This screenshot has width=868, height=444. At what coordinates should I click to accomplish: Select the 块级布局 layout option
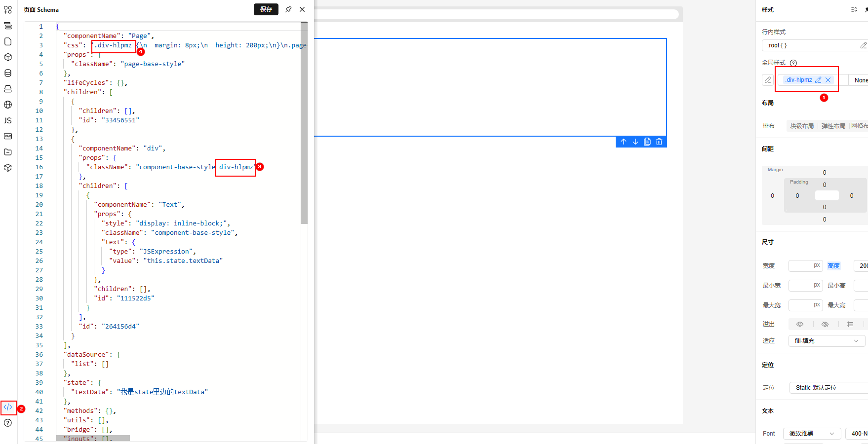pos(801,126)
